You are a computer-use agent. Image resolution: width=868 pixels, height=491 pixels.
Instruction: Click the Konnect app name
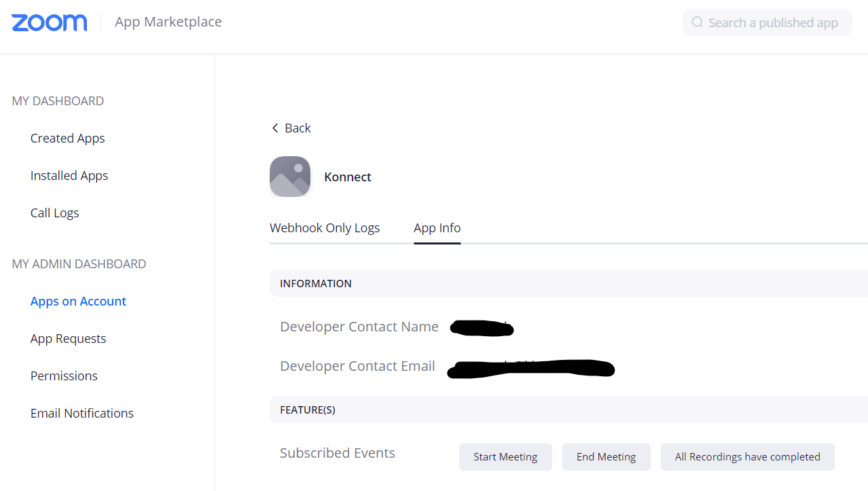point(348,177)
